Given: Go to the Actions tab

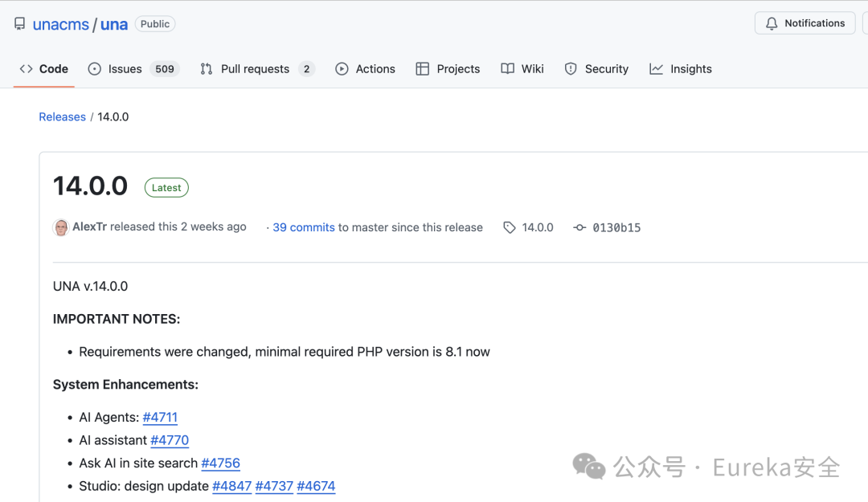Looking at the screenshot, I should [366, 68].
